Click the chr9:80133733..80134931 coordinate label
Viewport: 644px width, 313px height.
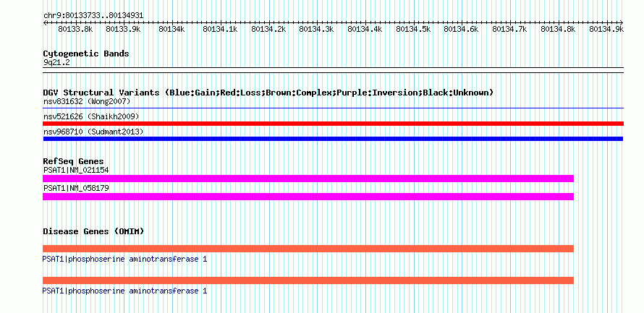(x=93, y=16)
